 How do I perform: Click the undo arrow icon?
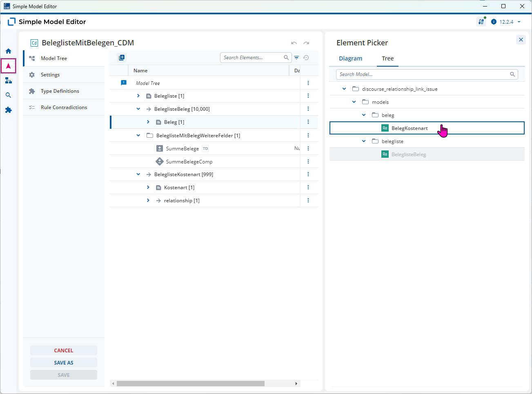(294, 43)
